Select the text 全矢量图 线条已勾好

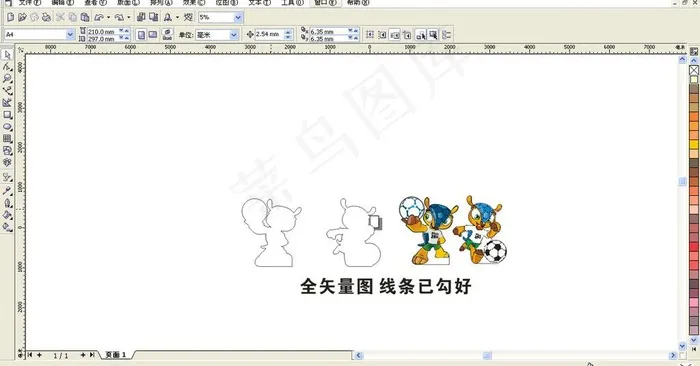coord(386,286)
